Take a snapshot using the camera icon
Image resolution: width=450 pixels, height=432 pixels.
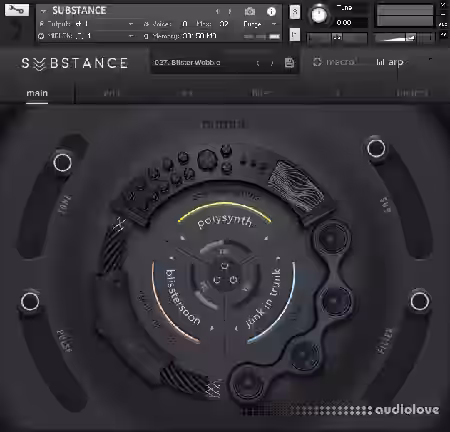tap(250, 12)
